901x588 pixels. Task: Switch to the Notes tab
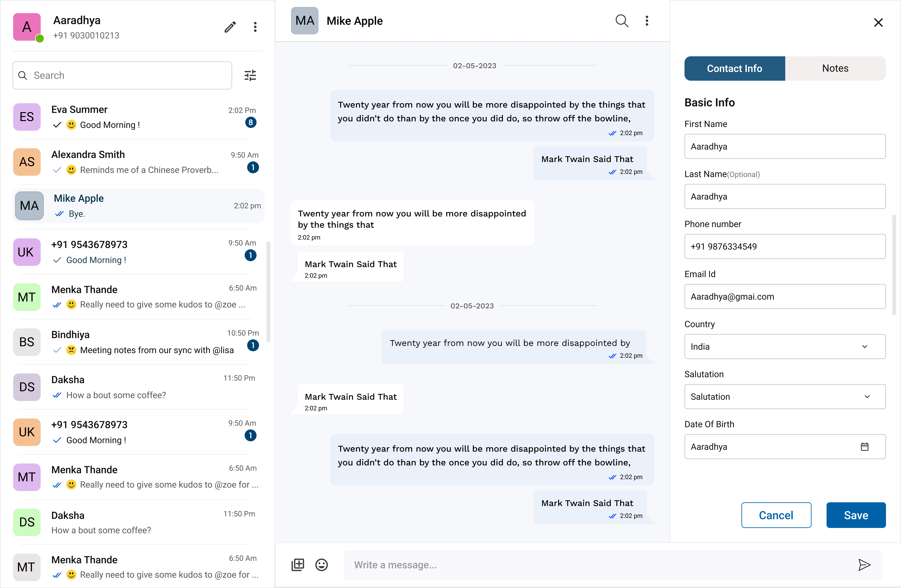835,68
